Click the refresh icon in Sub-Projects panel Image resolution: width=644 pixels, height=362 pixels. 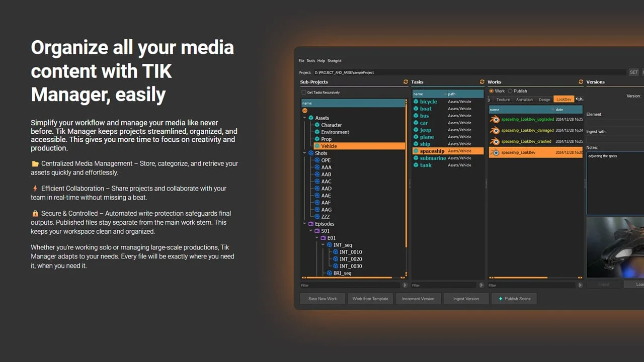pos(406,81)
